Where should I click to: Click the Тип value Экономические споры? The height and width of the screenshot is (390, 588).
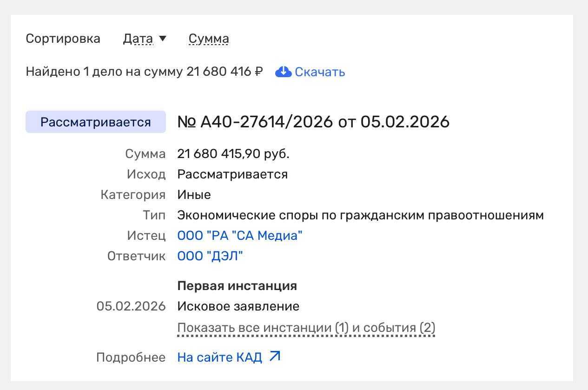click(x=360, y=215)
